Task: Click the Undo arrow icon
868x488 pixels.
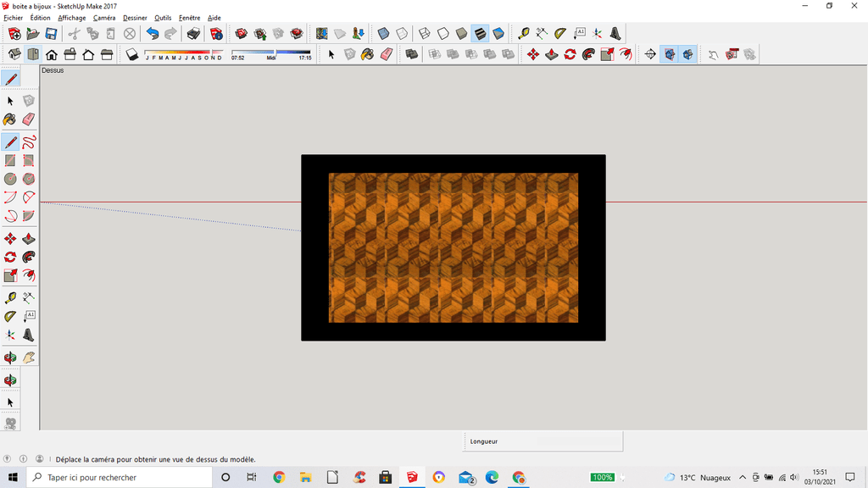Action: pyautogui.click(x=153, y=34)
